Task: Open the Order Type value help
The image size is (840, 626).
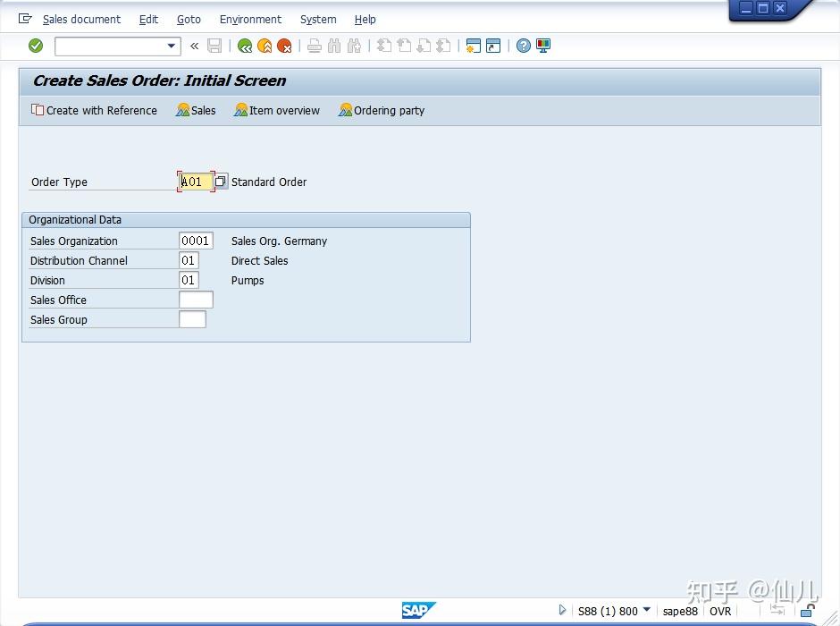Action: [220, 181]
